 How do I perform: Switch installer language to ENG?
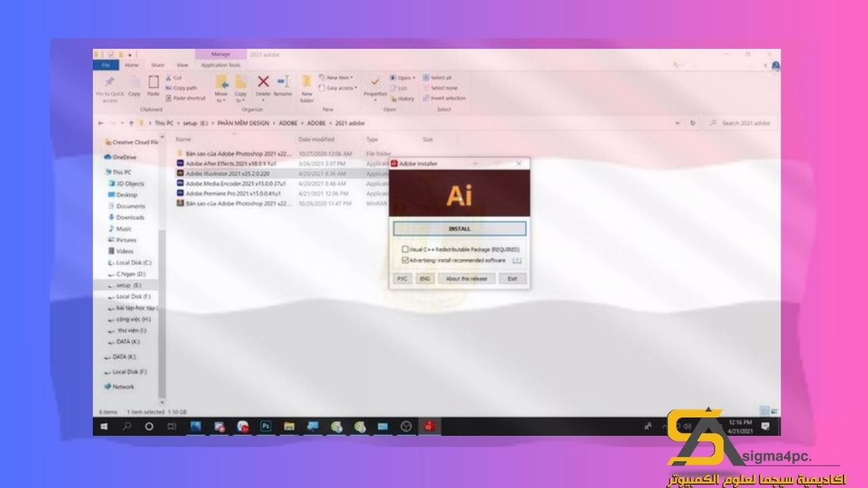point(425,279)
